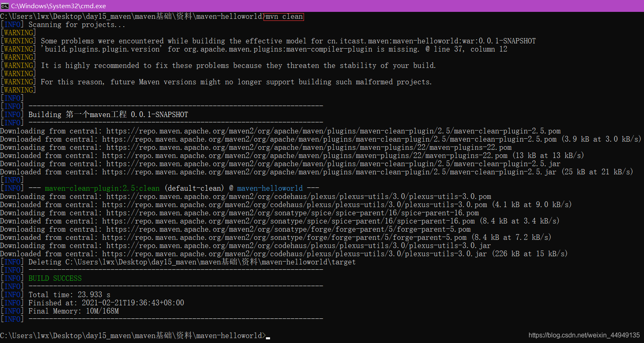644x343 pixels.
Task: Click Downloading maven-clean-plugin-2.5.jar line
Action: (280, 164)
